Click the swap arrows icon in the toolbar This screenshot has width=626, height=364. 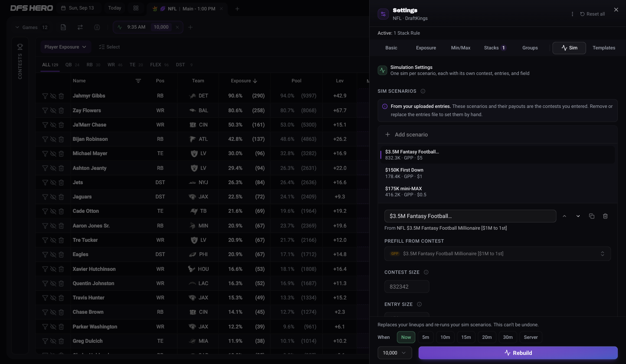tap(80, 27)
